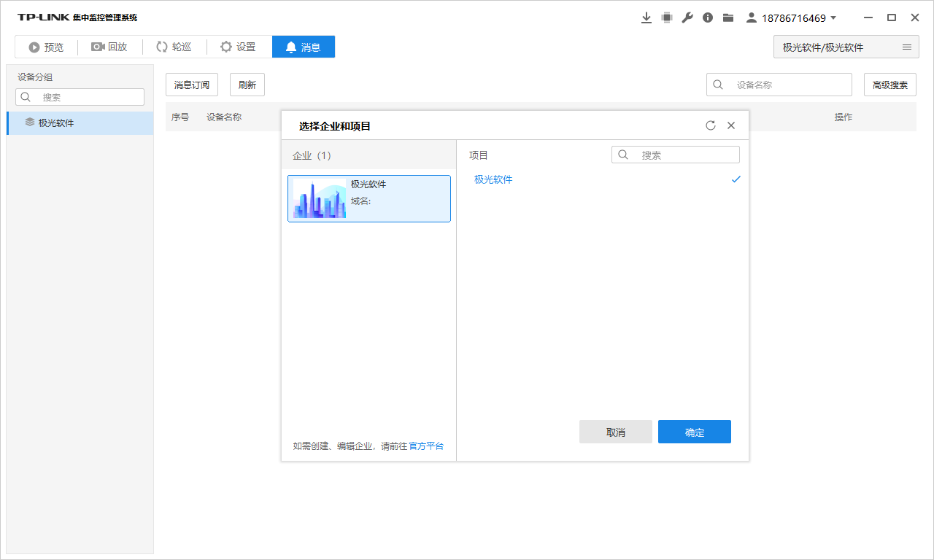Click the 设备名称 column header

pos(224,117)
